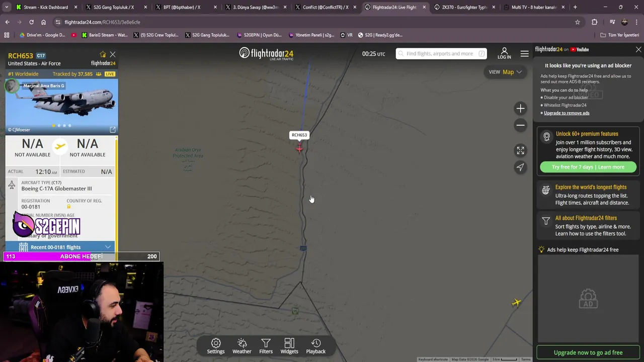Open Keyboard shortcuts map link

(433, 359)
